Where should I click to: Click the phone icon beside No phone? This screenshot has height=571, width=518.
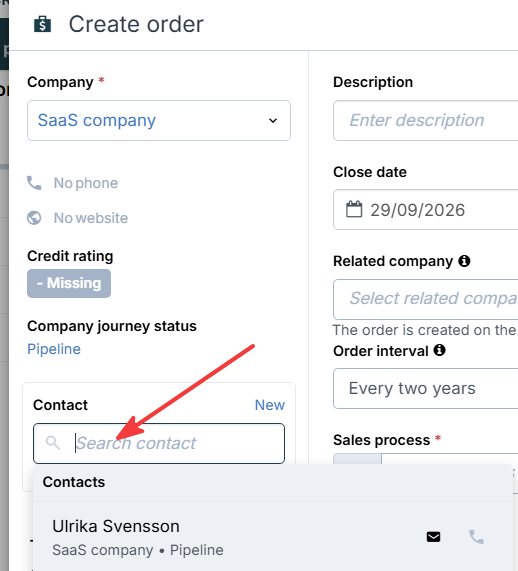[34, 183]
